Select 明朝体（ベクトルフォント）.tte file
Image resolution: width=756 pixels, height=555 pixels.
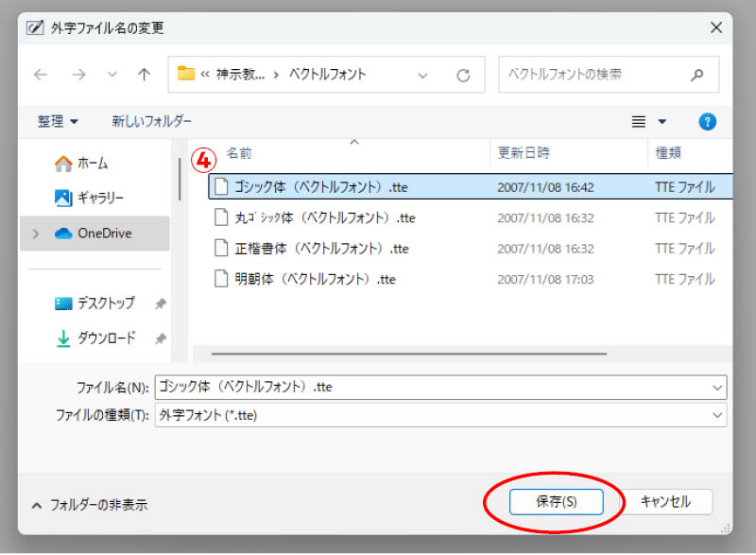tap(470, 279)
